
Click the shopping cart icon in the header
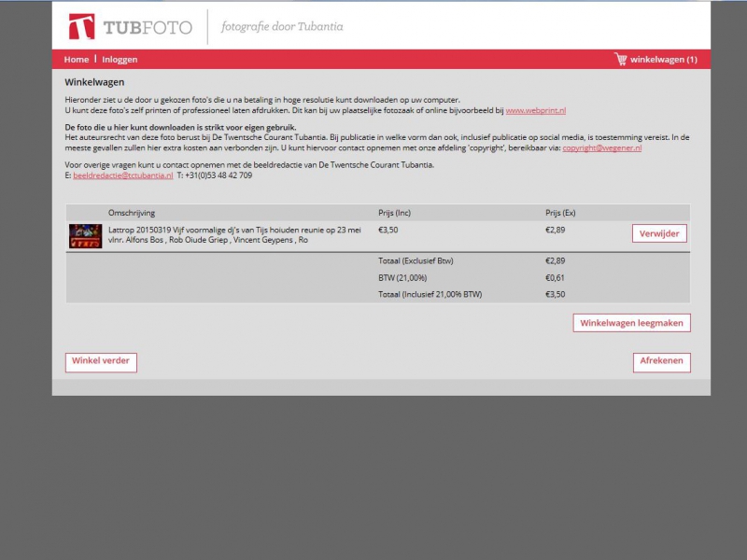pos(620,60)
